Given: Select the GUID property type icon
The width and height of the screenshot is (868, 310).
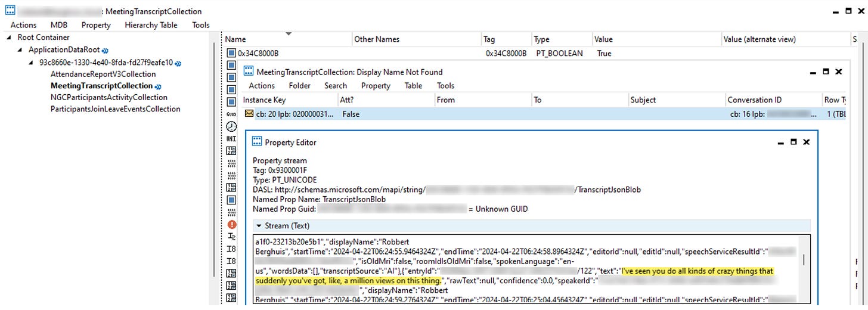Looking at the screenshot, I should pos(232,114).
